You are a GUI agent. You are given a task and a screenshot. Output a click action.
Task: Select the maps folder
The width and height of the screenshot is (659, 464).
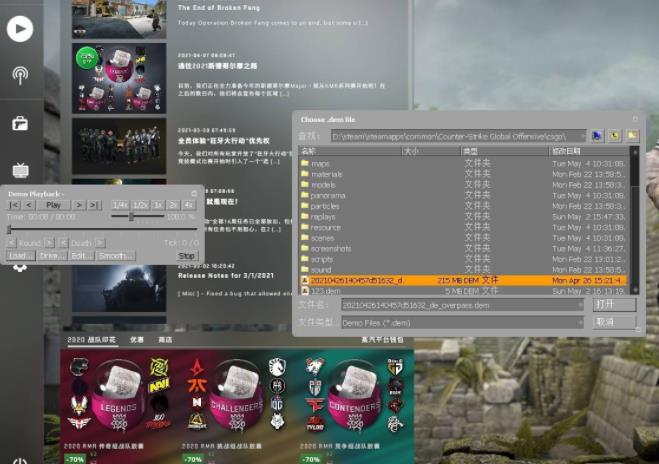pyautogui.click(x=464, y=163)
